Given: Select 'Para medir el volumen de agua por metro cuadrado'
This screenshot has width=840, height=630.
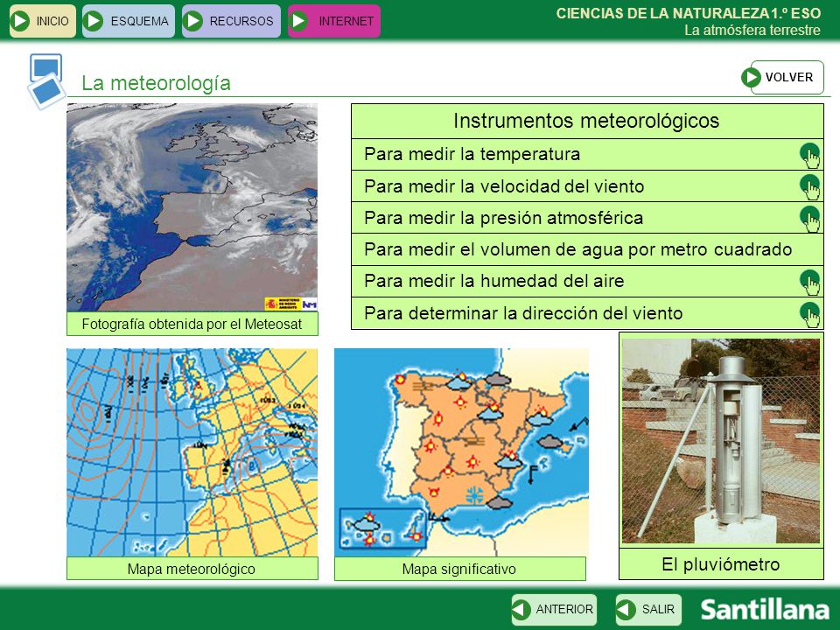Looking at the screenshot, I should click(x=587, y=249).
